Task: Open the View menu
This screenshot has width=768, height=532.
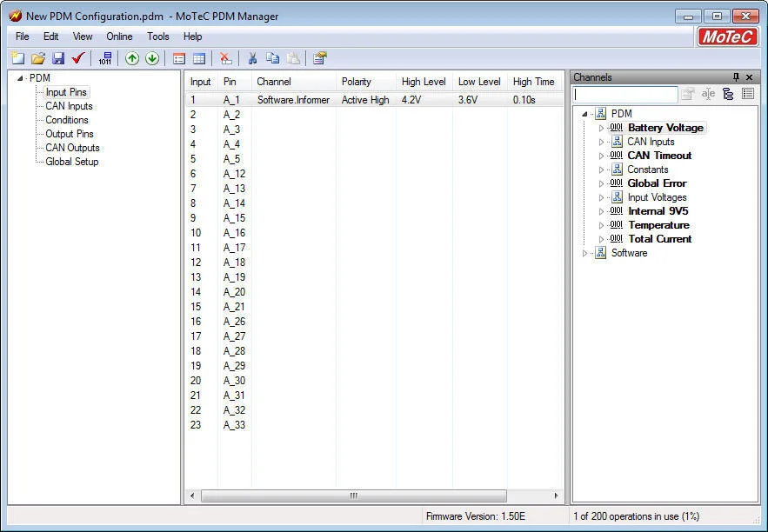Action: coord(83,37)
